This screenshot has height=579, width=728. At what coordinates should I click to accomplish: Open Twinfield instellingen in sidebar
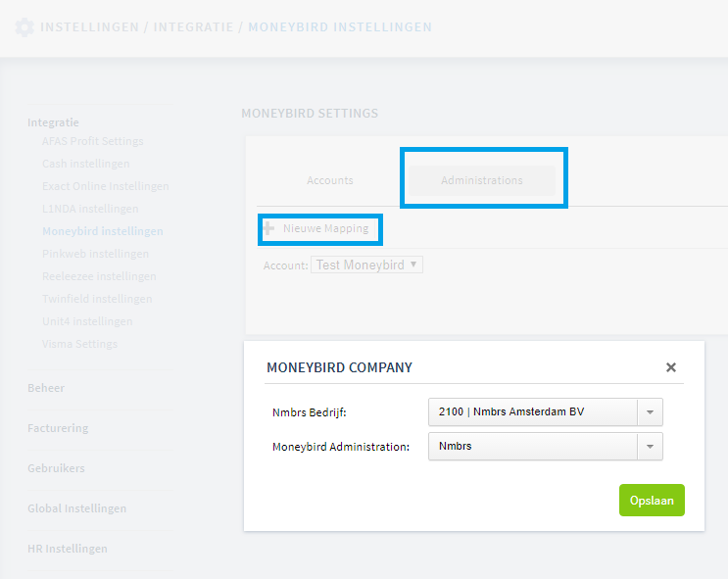[x=97, y=299]
